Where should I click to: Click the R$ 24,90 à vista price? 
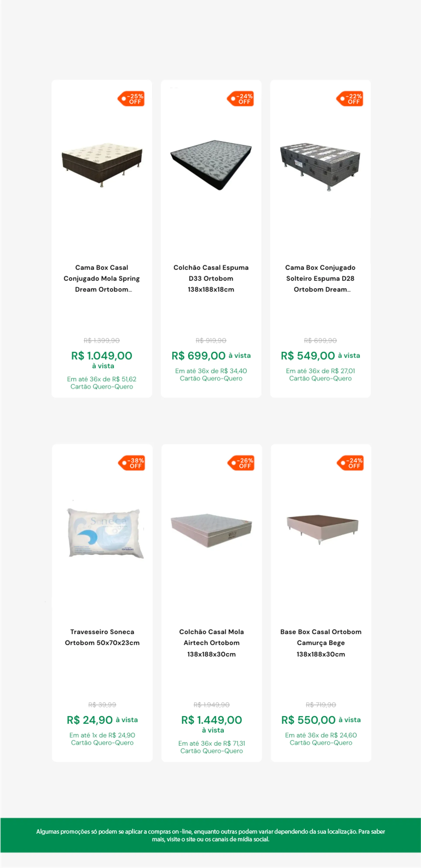click(102, 720)
